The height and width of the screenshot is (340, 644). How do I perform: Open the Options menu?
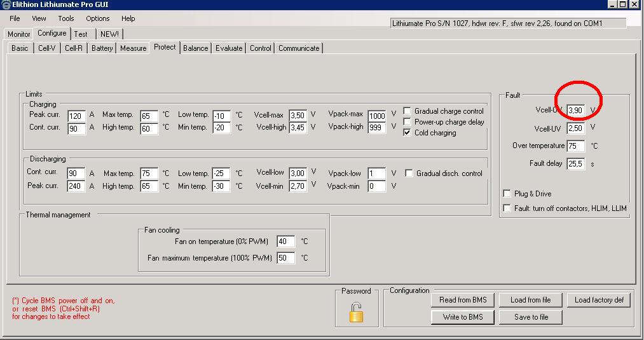point(98,18)
